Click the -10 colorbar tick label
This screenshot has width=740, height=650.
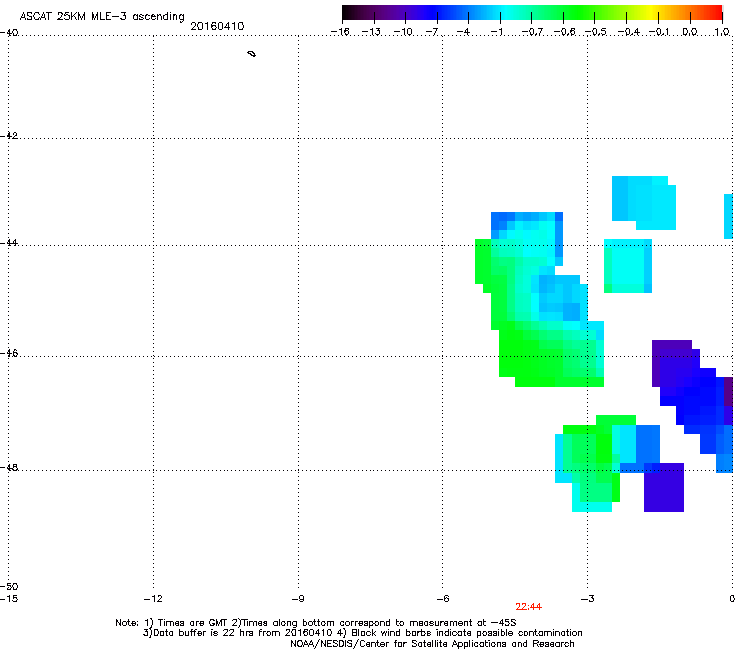click(x=403, y=32)
